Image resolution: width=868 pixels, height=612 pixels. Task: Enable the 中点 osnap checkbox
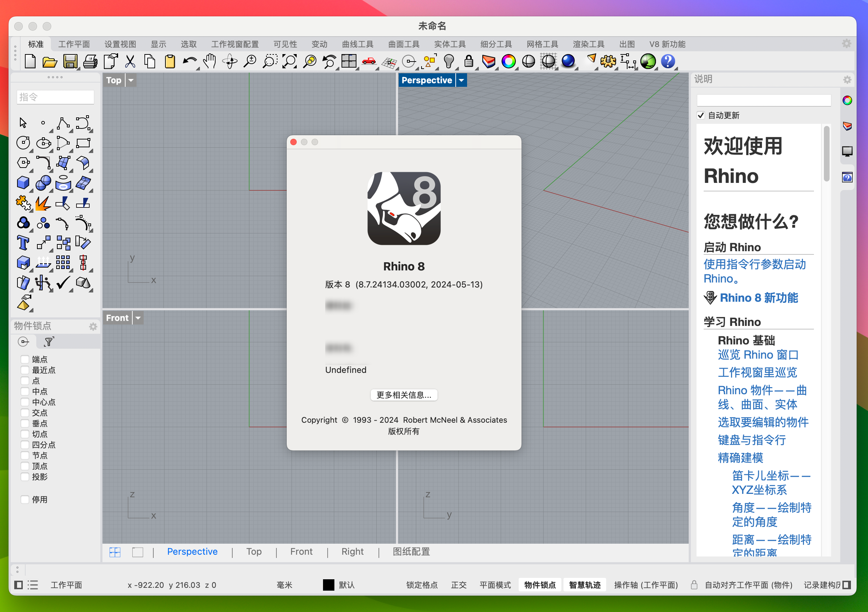click(25, 391)
